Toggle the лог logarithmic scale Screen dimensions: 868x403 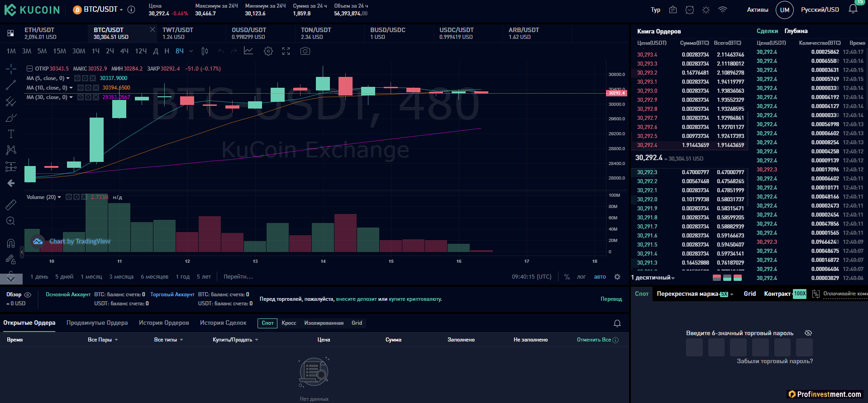coord(582,277)
